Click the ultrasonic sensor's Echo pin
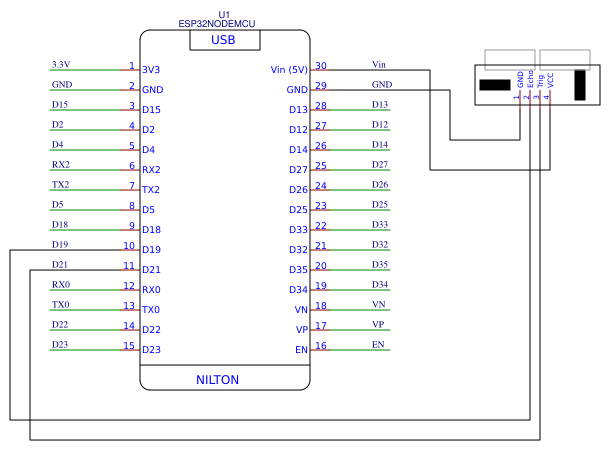 point(530,79)
